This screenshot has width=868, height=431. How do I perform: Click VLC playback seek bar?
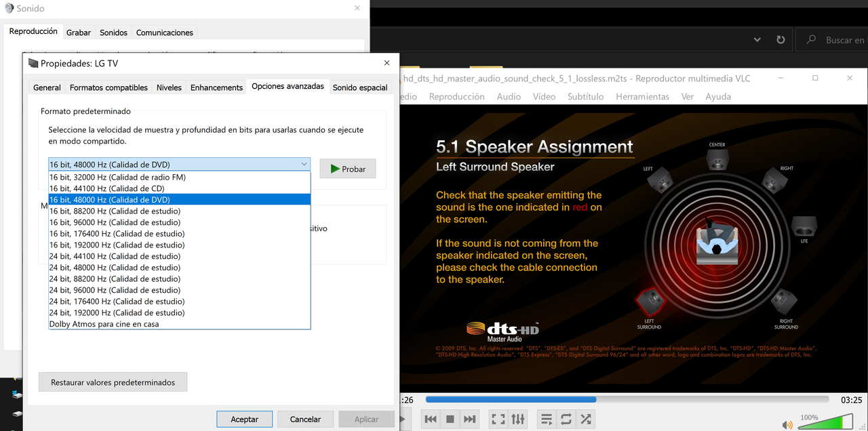coord(627,400)
